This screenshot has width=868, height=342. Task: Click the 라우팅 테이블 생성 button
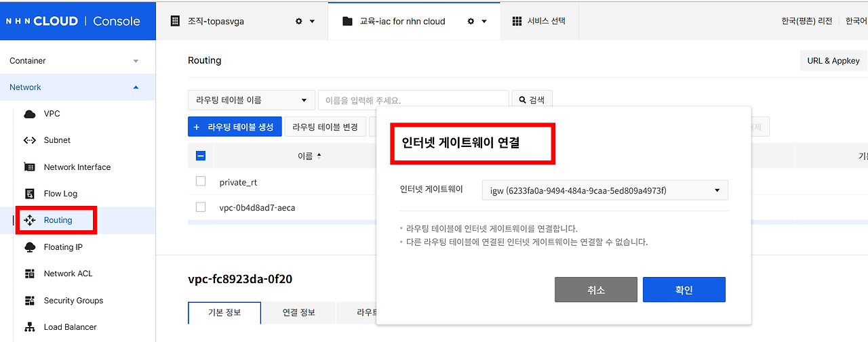click(235, 127)
